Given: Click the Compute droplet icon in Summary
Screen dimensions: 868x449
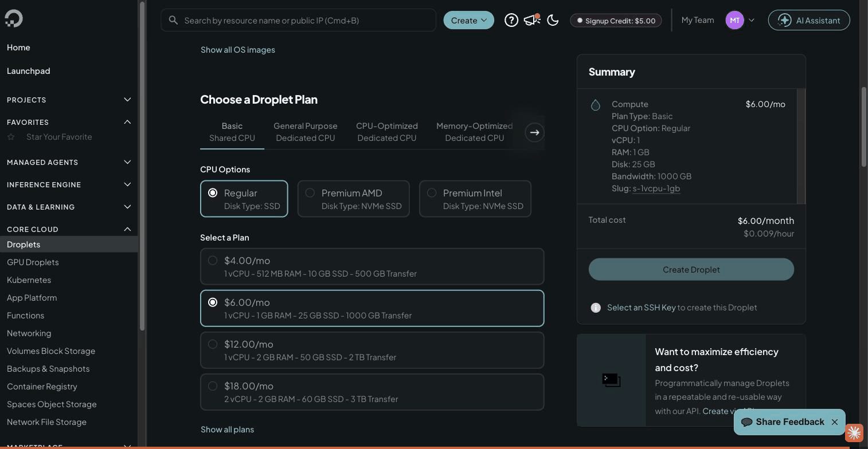Looking at the screenshot, I should (596, 105).
